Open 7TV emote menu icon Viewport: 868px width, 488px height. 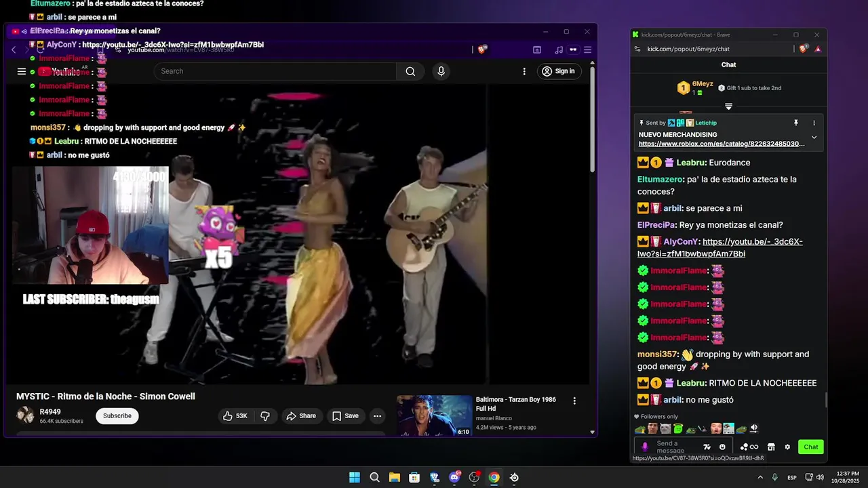707,447
